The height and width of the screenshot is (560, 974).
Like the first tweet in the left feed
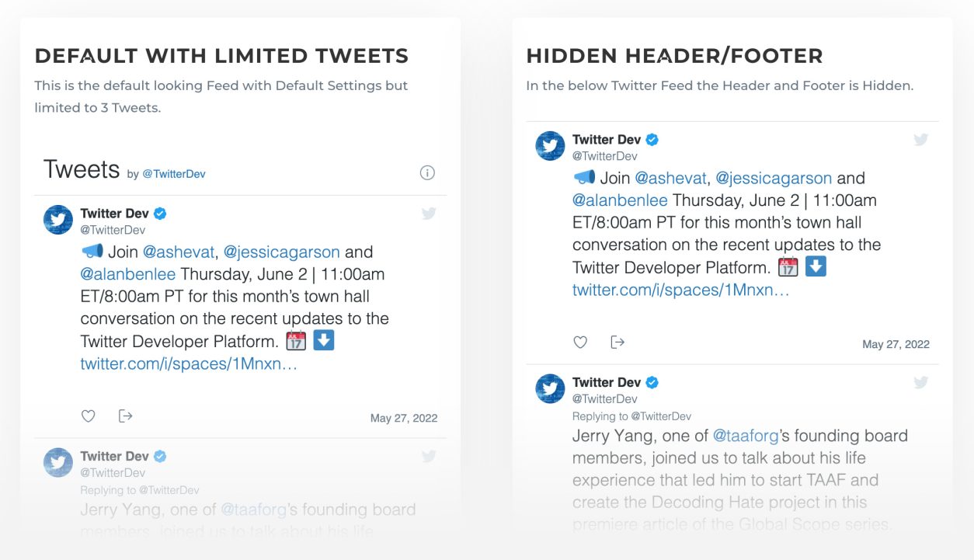88,416
